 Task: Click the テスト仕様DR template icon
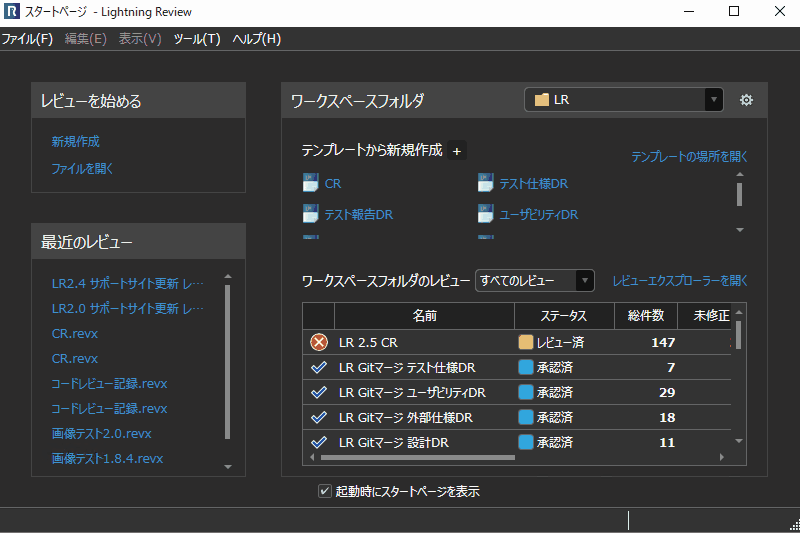(x=485, y=183)
